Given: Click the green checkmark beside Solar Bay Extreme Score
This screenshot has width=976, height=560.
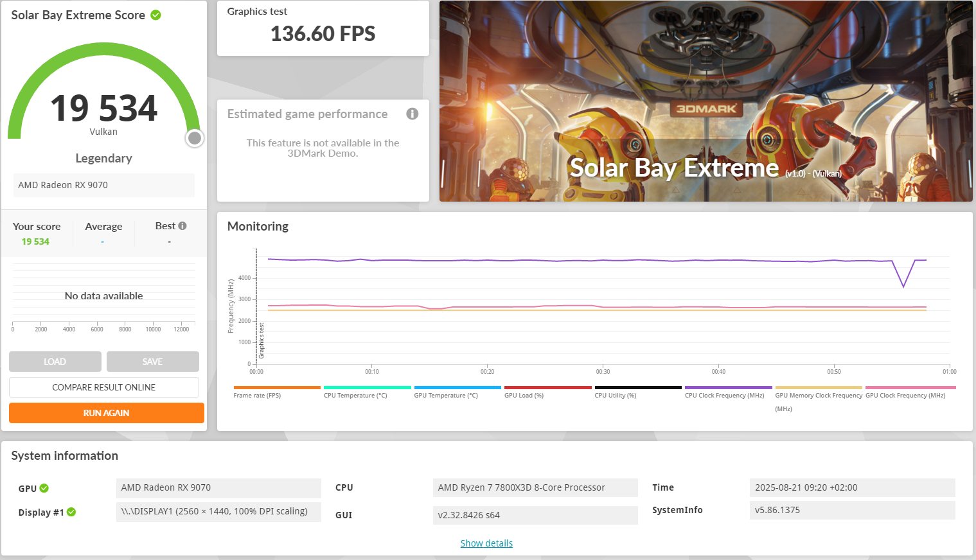Looking at the screenshot, I should (x=155, y=15).
